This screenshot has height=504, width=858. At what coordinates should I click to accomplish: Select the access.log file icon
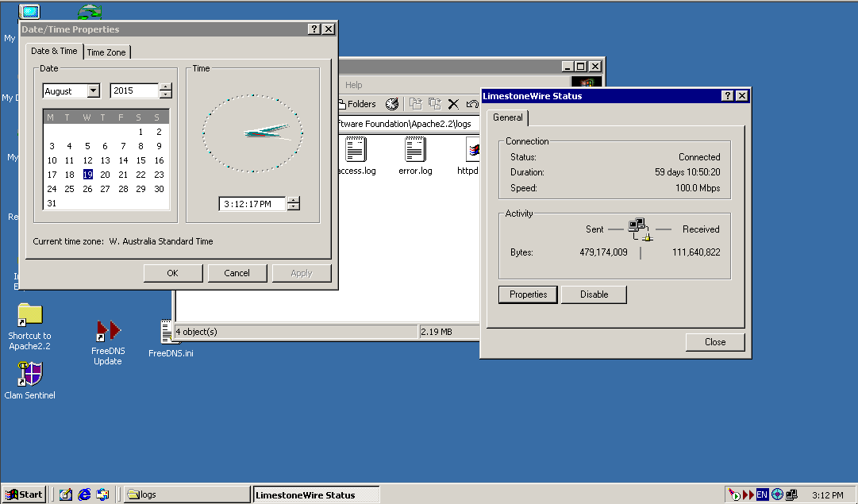[356, 149]
